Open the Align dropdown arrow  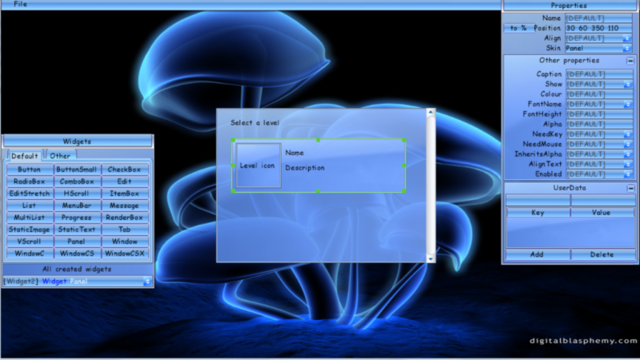[x=627, y=38]
